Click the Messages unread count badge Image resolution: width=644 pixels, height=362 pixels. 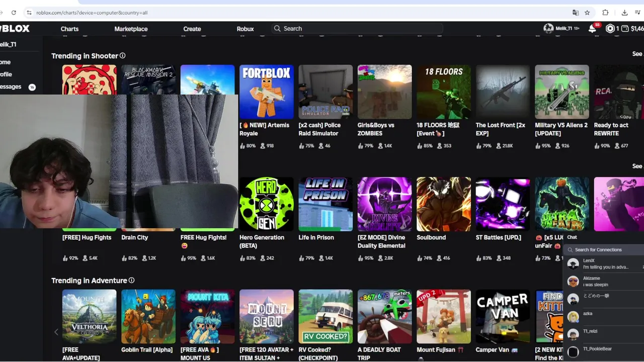point(32,87)
